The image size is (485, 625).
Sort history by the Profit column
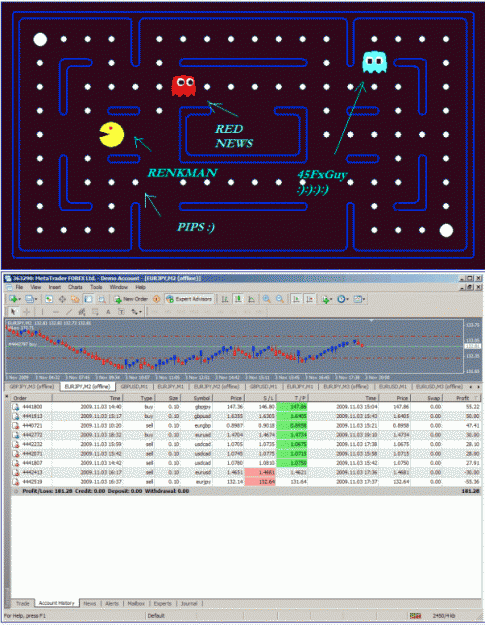pos(462,398)
